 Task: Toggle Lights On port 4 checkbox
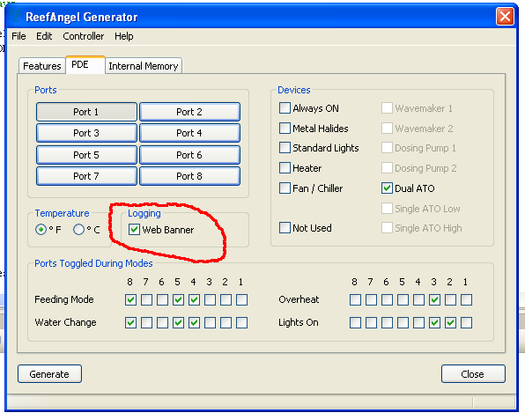(419, 323)
